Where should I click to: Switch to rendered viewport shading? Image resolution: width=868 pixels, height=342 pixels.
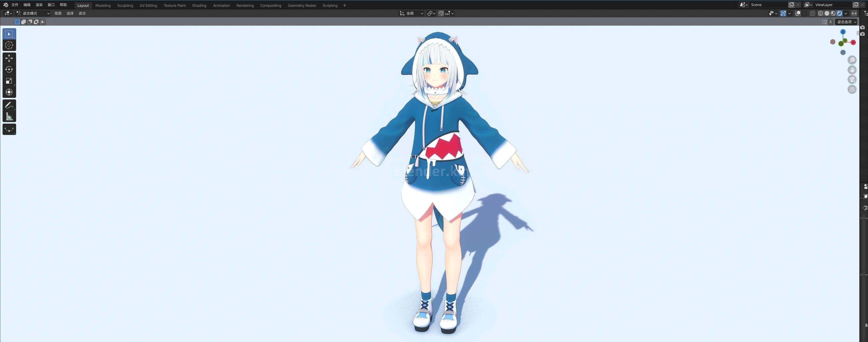840,13
